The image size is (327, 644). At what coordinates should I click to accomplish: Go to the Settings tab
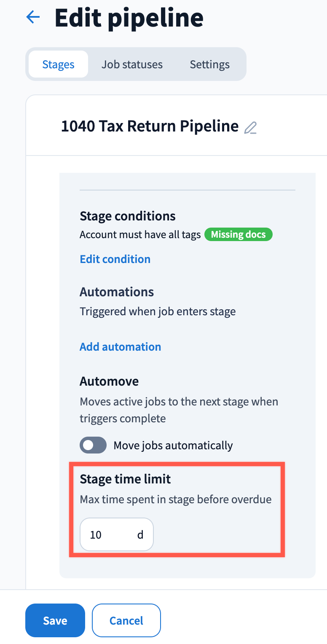point(209,64)
